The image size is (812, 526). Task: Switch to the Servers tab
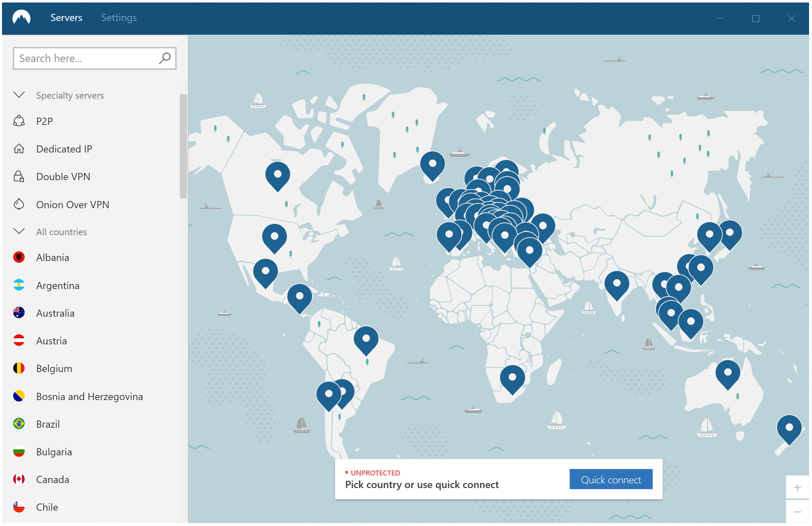66,18
